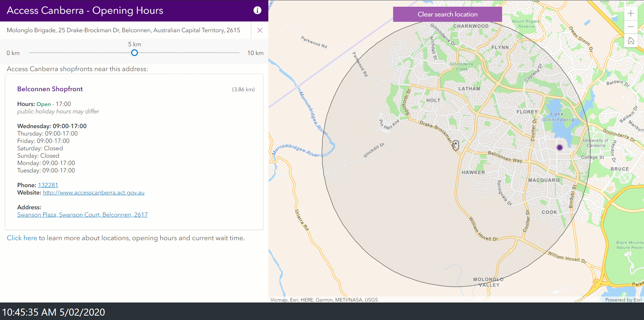Click the FLOREY suburb label on map
Screen dimensions: 644x320
(527, 112)
